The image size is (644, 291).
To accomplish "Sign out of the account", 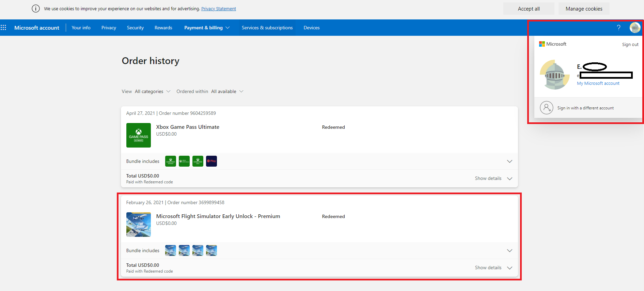I will pos(630,44).
